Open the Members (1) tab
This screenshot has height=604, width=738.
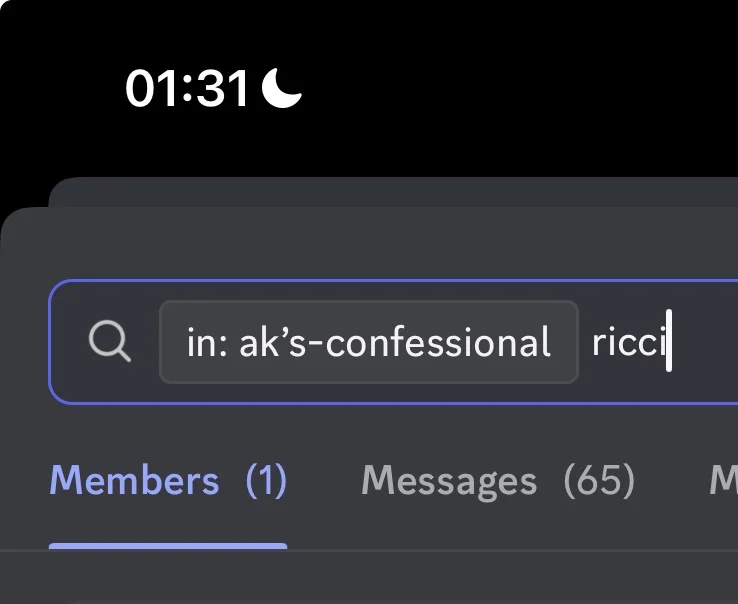coord(168,480)
